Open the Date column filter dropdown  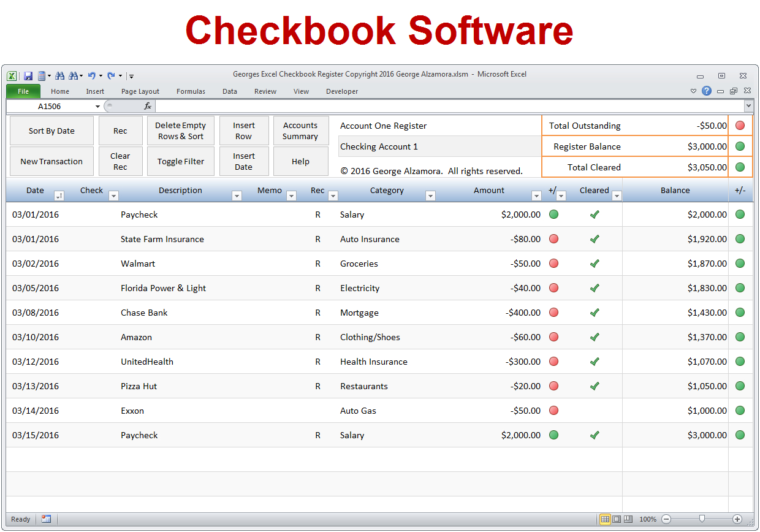[59, 194]
